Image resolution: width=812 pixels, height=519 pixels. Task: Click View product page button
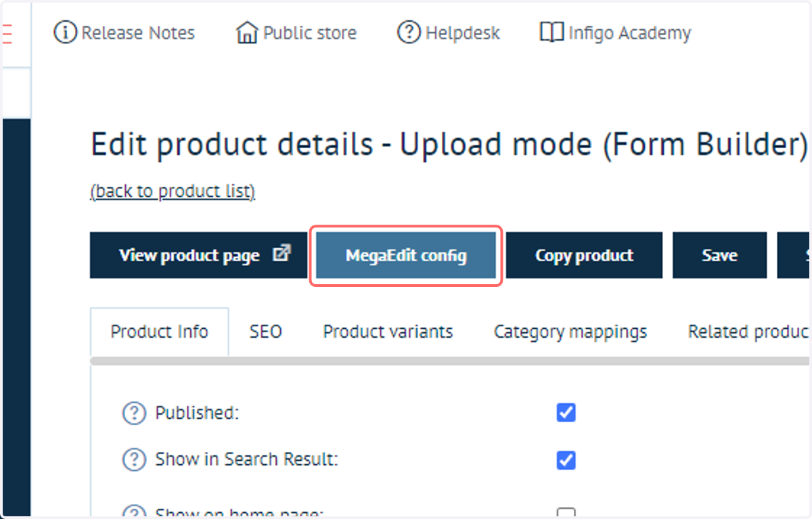point(198,255)
